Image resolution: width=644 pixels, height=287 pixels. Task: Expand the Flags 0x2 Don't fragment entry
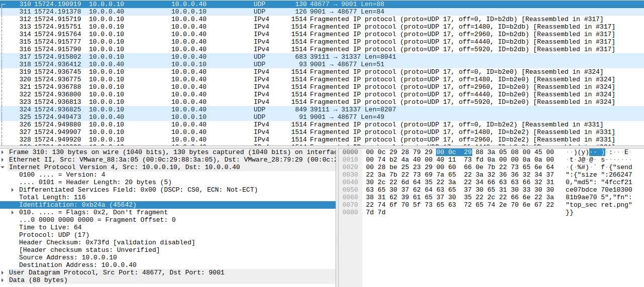[13, 212]
